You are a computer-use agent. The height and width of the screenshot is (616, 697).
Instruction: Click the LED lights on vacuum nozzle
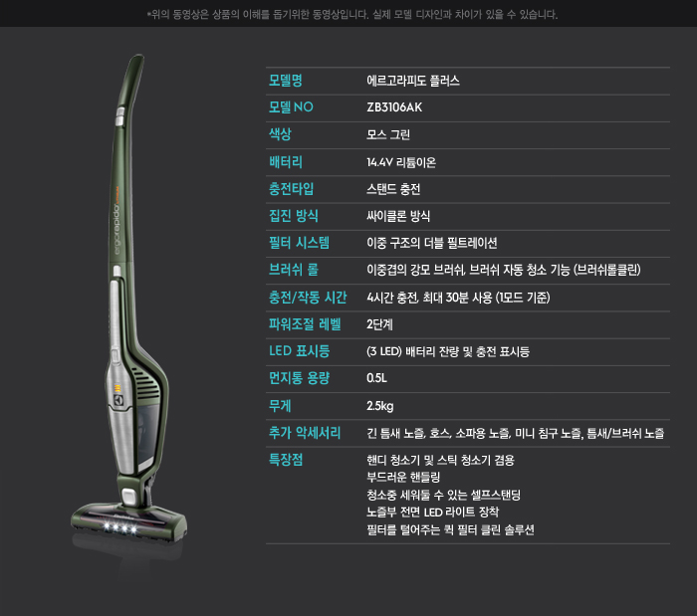(120, 527)
